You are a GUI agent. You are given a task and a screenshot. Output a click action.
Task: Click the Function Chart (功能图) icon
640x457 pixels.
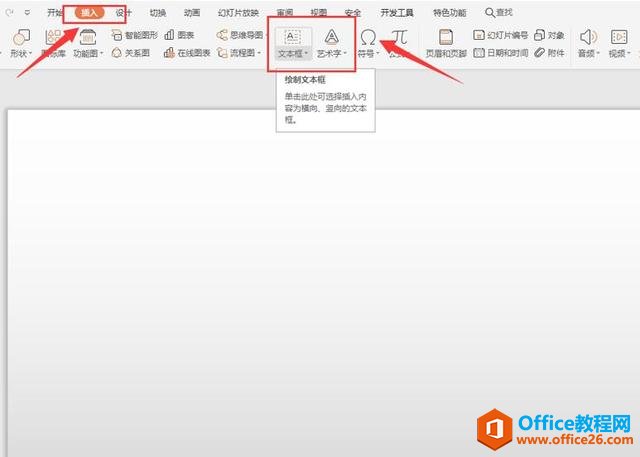point(88,38)
